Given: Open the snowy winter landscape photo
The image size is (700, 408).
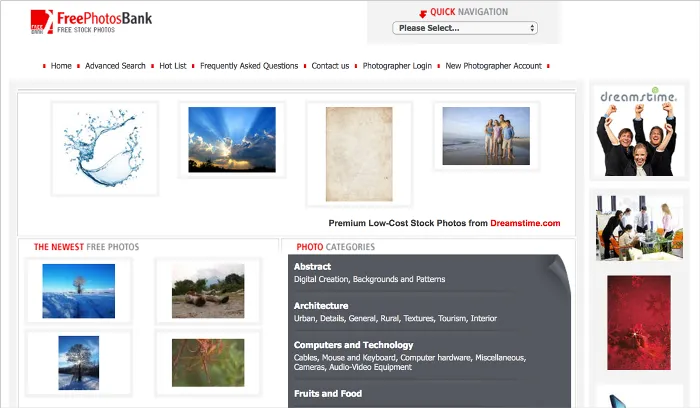Looking at the screenshot, I should pos(79,291).
